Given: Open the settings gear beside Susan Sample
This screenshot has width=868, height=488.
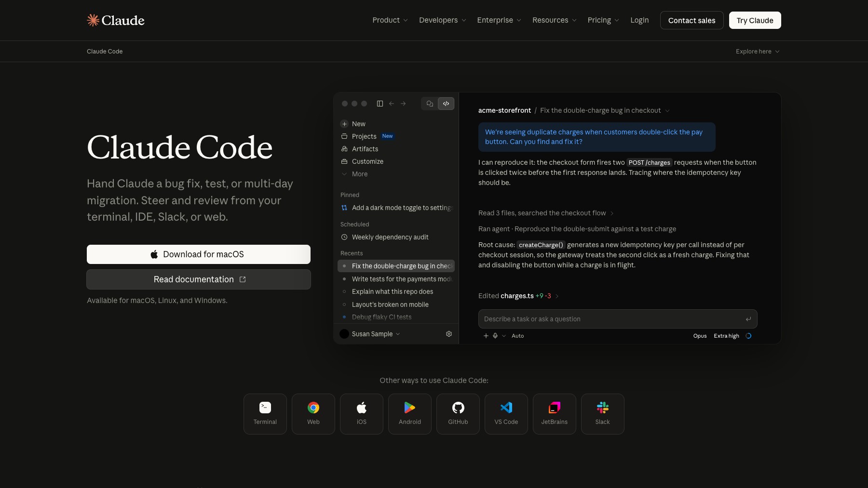Looking at the screenshot, I should [x=449, y=334].
